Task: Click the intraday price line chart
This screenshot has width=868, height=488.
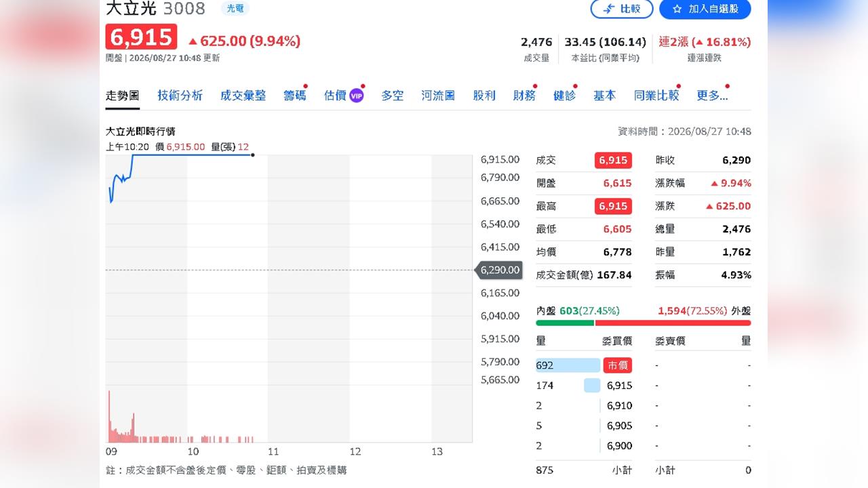Action: [181, 179]
